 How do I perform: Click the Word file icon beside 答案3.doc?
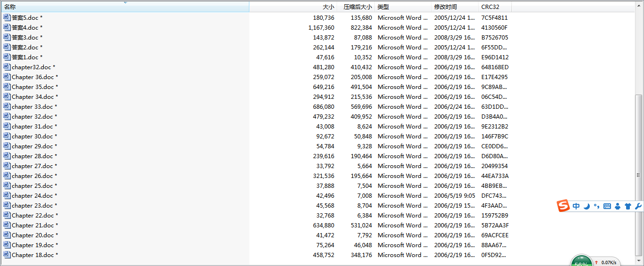tap(7, 37)
